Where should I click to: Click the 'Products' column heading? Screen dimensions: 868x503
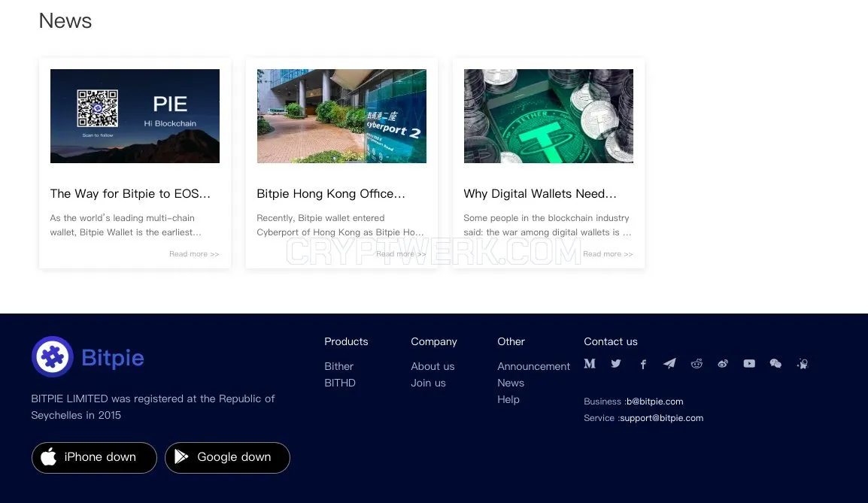pos(346,341)
